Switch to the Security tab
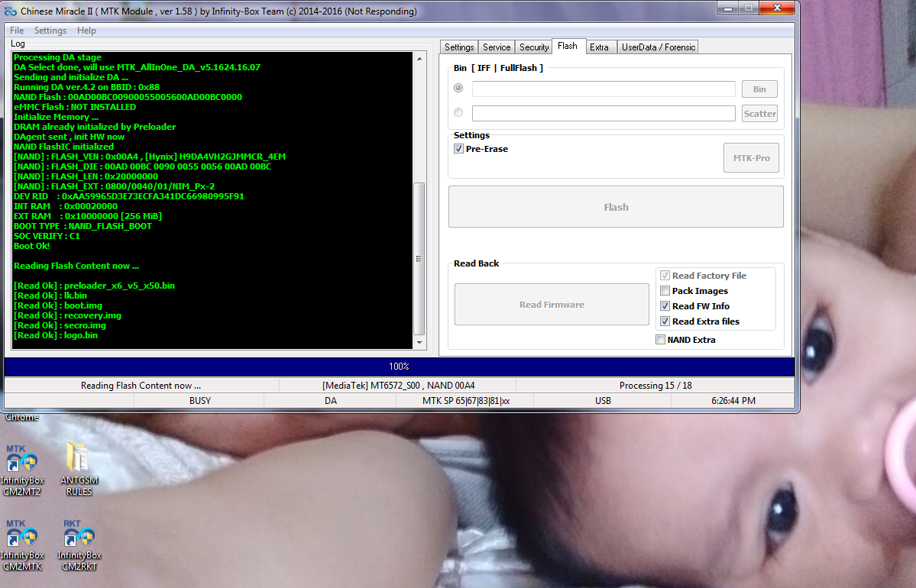916x588 pixels. pyautogui.click(x=534, y=47)
